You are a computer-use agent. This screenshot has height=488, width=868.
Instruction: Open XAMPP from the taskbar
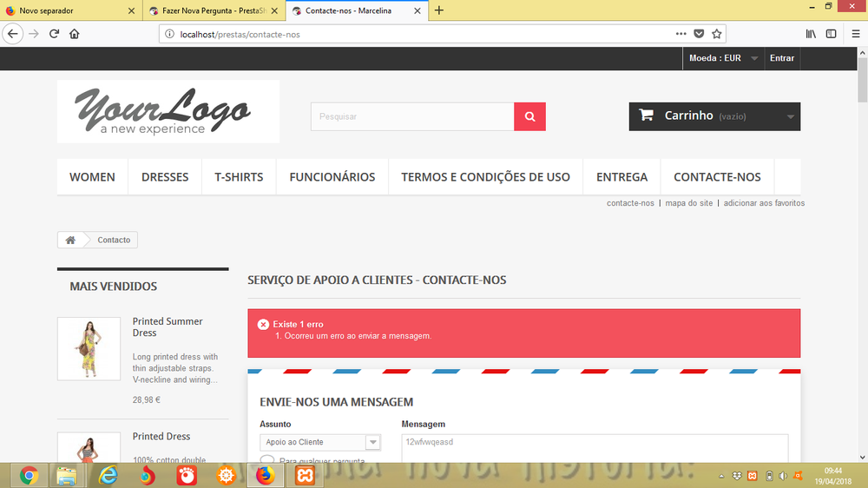point(305,476)
